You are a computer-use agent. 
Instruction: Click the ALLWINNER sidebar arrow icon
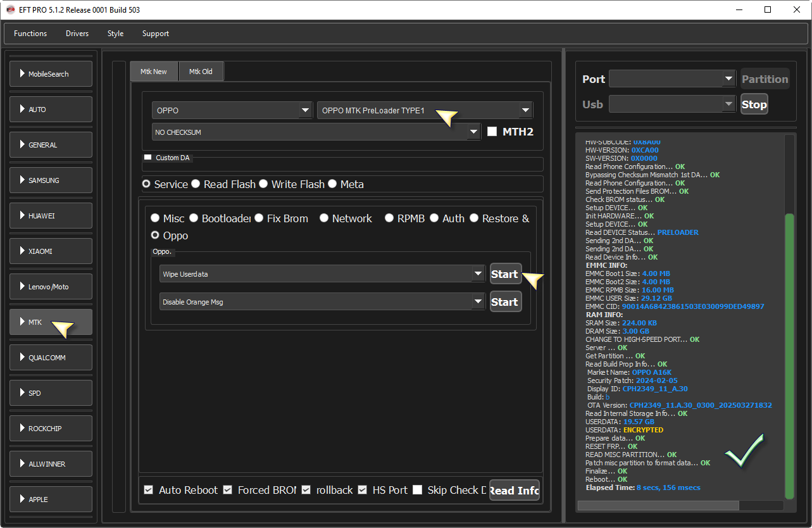tap(23, 464)
